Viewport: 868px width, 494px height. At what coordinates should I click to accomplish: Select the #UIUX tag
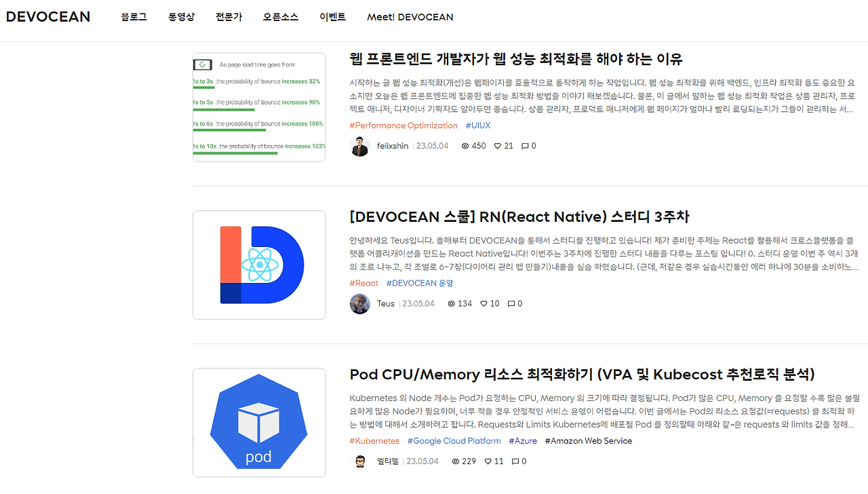(478, 126)
